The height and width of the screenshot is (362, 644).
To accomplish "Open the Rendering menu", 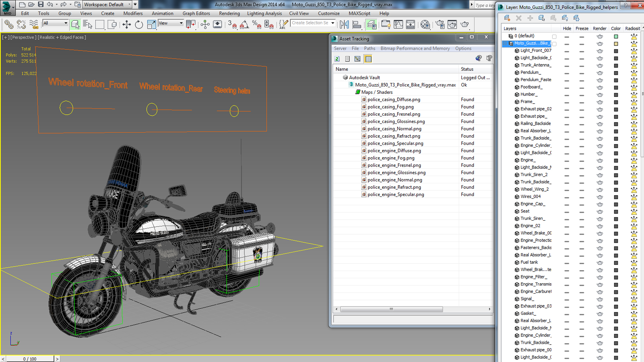I will (x=229, y=13).
